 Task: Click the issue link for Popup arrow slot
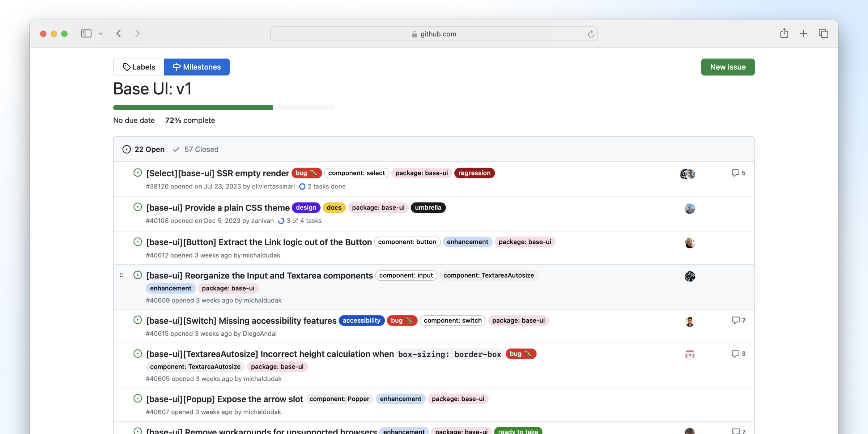(225, 399)
